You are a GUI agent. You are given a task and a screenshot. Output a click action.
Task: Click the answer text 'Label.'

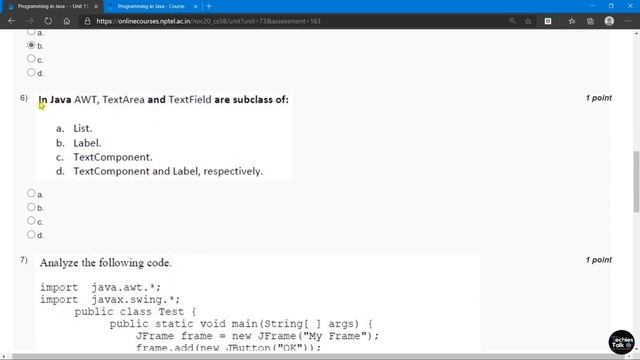pos(87,143)
